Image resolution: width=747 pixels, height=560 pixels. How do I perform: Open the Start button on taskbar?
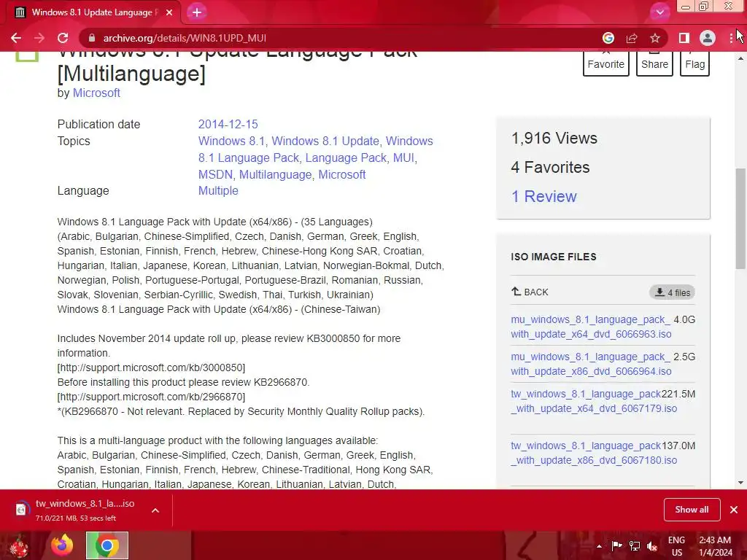[19, 545]
